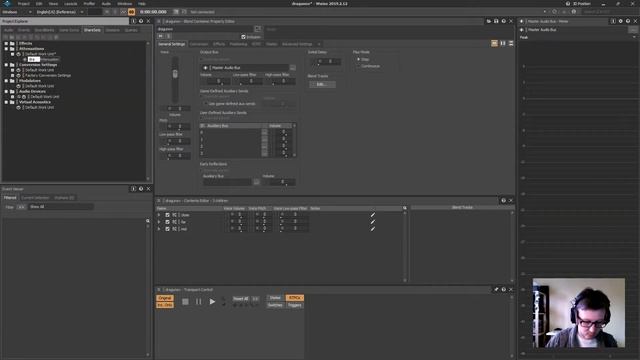Open notes edit icon for 'far' row

point(373,222)
